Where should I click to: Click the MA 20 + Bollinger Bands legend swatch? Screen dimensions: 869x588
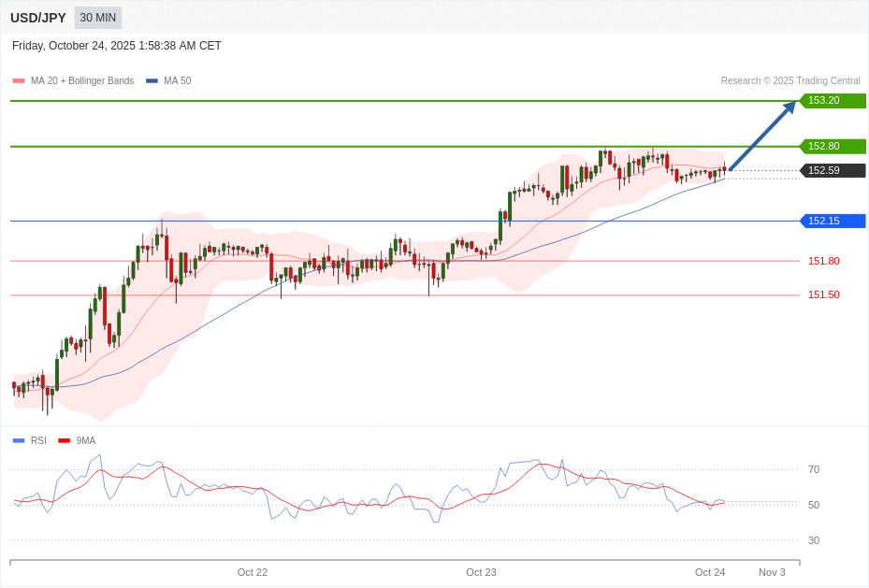[x=19, y=81]
